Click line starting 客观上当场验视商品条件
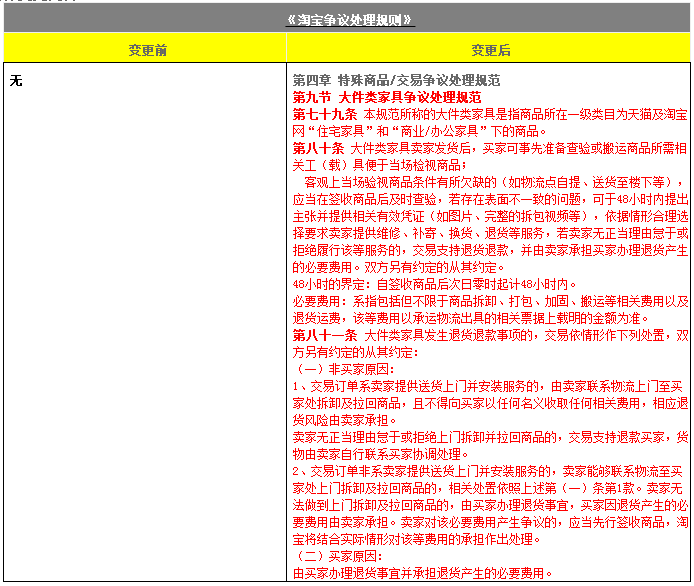Screen dimensions: 694x586 click(x=494, y=182)
